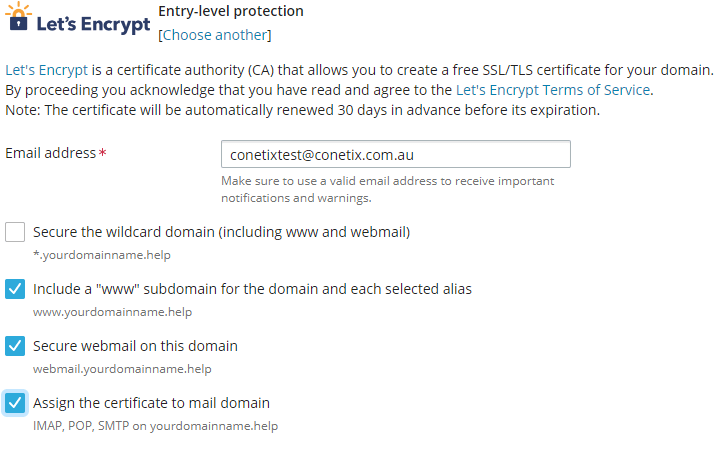Click the "IMAP, POP, SMTP" hint text
The width and height of the screenshot is (724, 456).
[x=155, y=426]
